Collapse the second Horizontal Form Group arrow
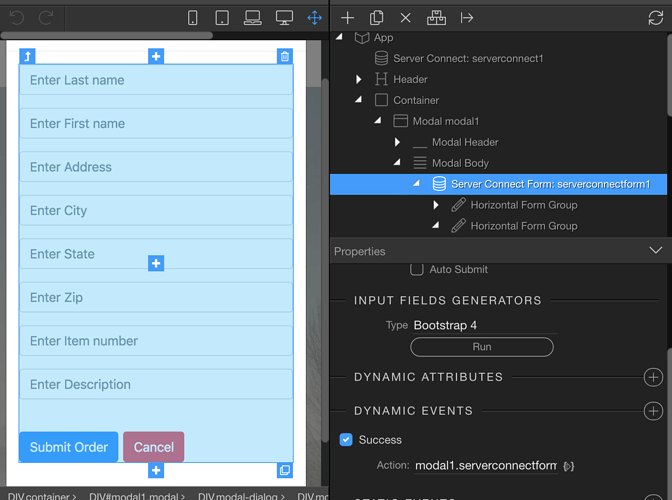Screen dimensions: 672x500 point(436,225)
